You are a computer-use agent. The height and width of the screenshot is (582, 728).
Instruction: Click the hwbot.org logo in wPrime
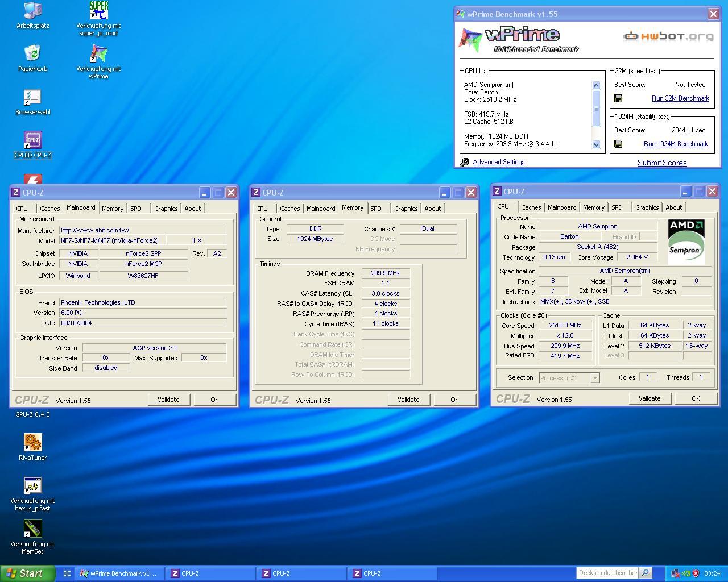point(668,36)
